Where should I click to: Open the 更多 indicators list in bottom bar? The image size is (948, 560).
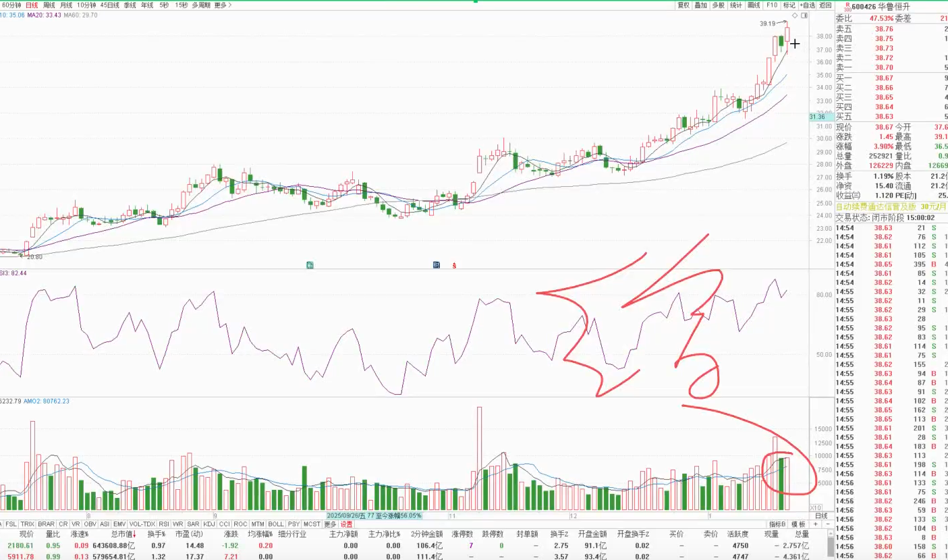(x=330, y=524)
